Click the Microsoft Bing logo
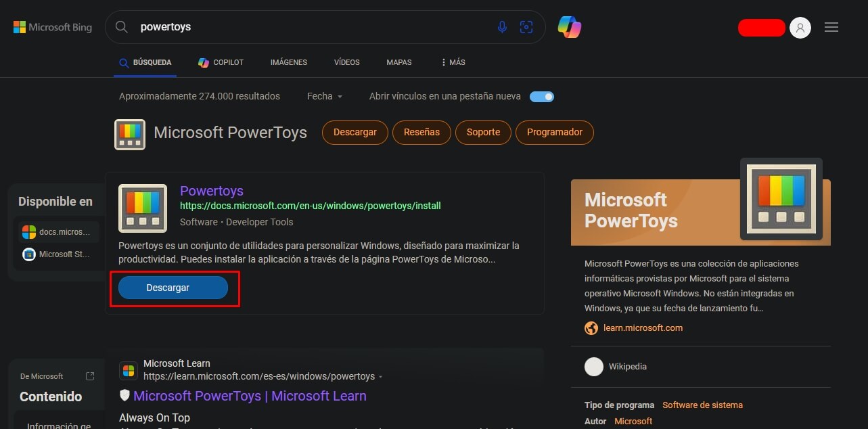 (x=53, y=27)
